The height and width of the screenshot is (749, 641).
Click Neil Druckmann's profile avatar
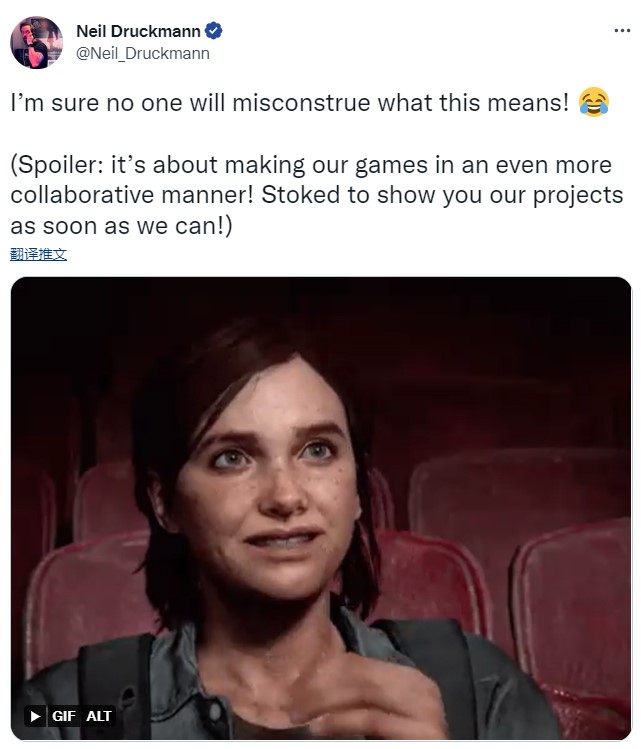click(x=38, y=42)
